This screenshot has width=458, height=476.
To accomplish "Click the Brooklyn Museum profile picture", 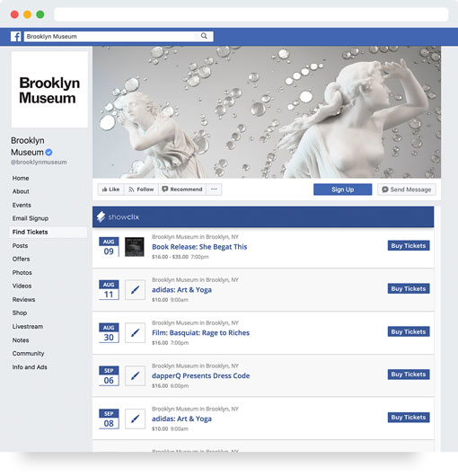I will coord(49,90).
